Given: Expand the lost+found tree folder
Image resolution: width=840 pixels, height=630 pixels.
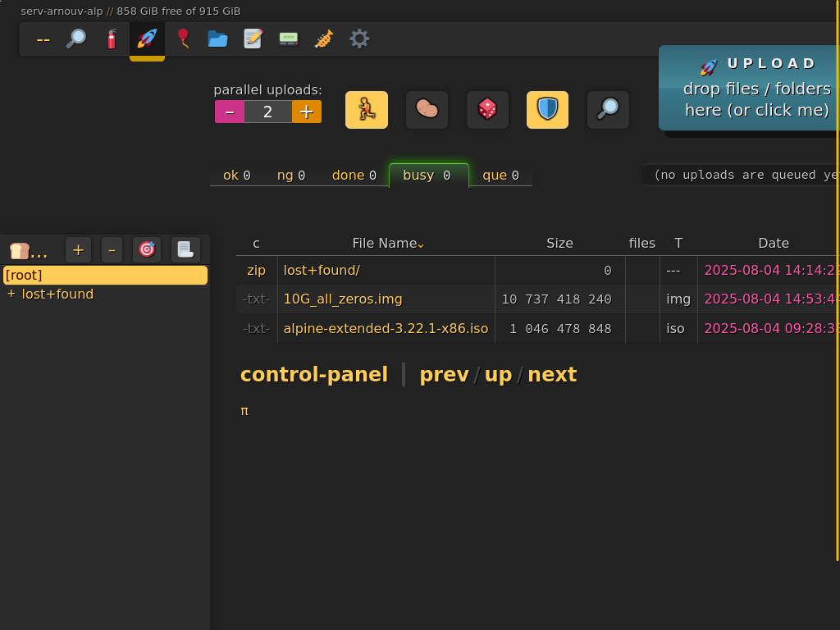Looking at the screenshot, I should (x=11, y=294).
